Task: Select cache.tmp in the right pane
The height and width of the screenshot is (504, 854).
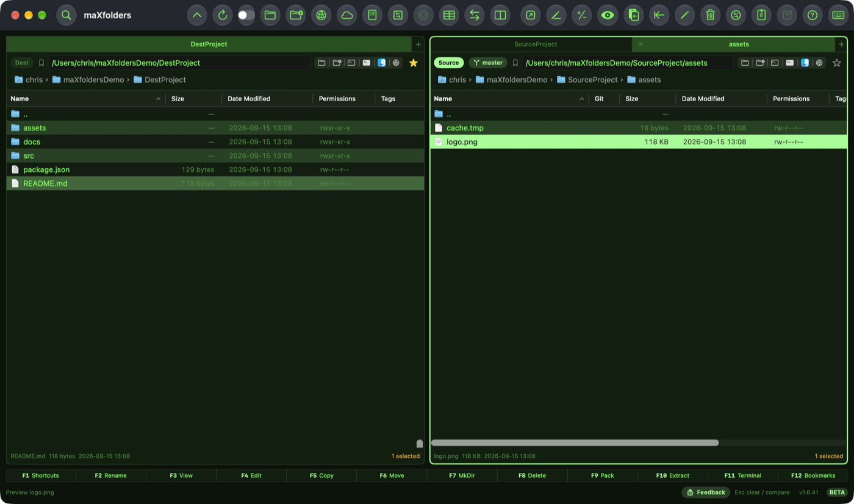Action: (639, 128)
